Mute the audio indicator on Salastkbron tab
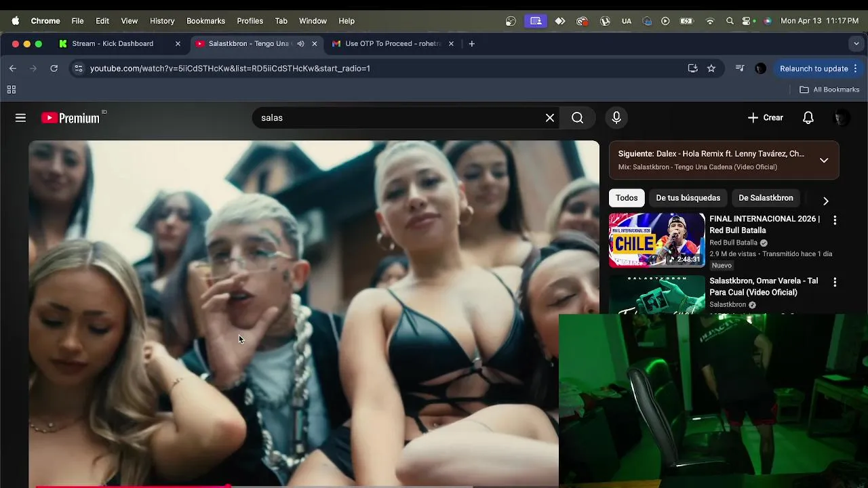 click(x=300, y=43)
